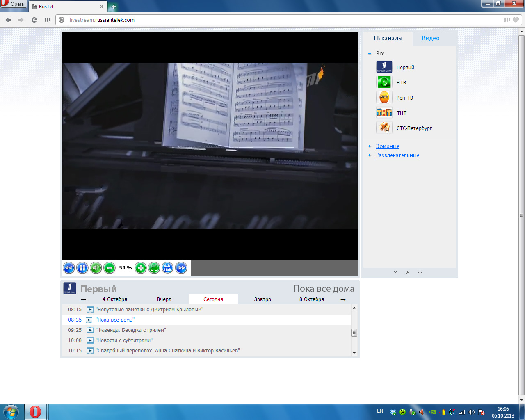This screenshot has height=420, width=525.
Task: Add the page to favorites with the heart icon
Action: pyautogui.click(x=516, y=20)
